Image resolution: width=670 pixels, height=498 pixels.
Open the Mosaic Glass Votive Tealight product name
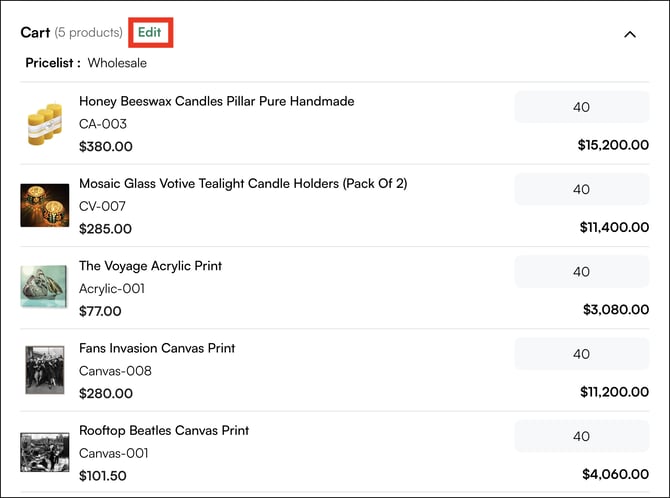click(243, 184)
